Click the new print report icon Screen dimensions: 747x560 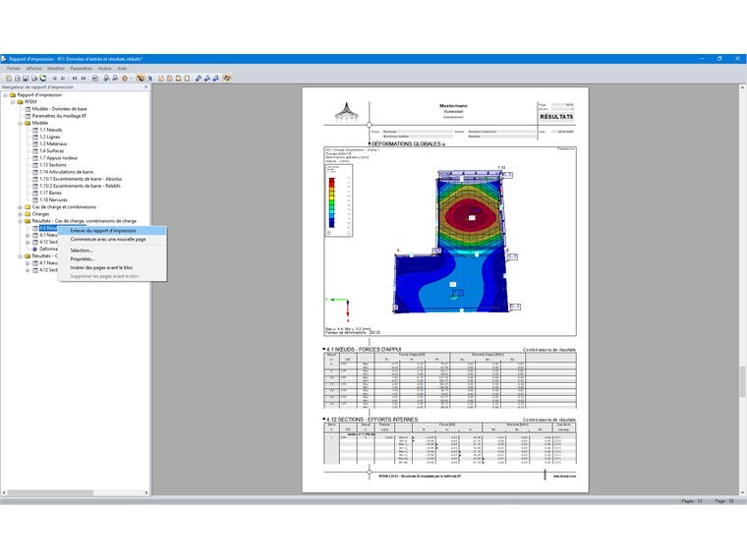click(x=9, y=78)
